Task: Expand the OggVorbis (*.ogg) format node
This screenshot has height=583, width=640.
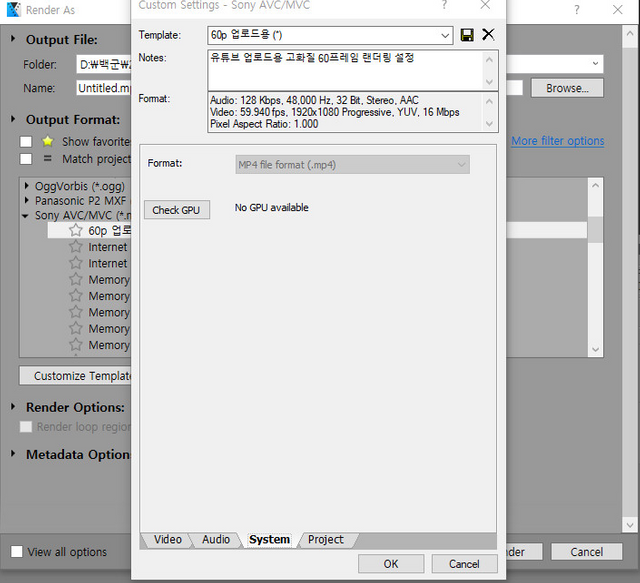Action: click(x=27, y=186)
